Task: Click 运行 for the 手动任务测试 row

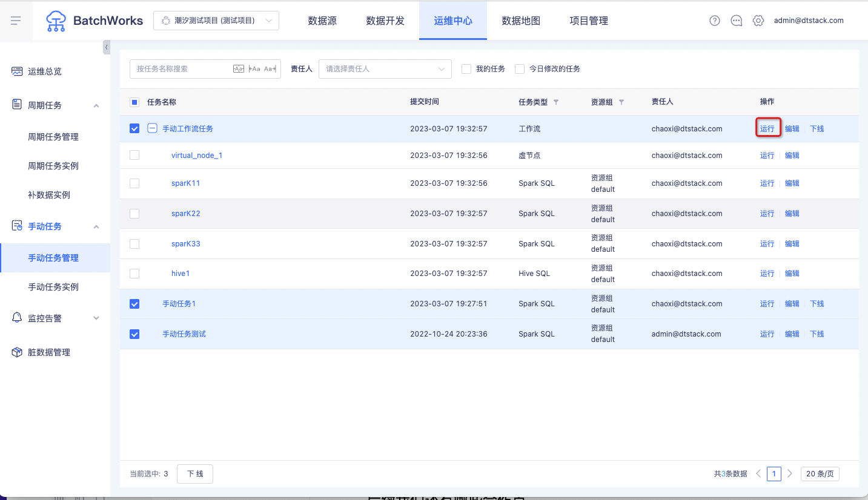Action: click(767, 334)
